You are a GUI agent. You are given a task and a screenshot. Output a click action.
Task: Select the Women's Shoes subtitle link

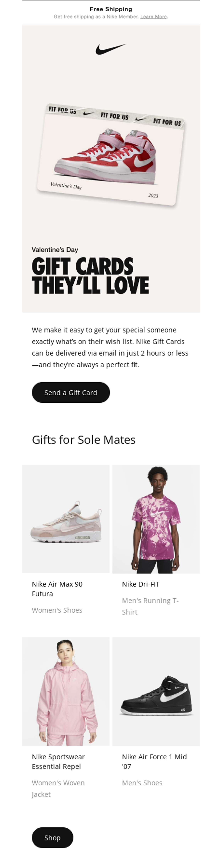click(57, 610)
